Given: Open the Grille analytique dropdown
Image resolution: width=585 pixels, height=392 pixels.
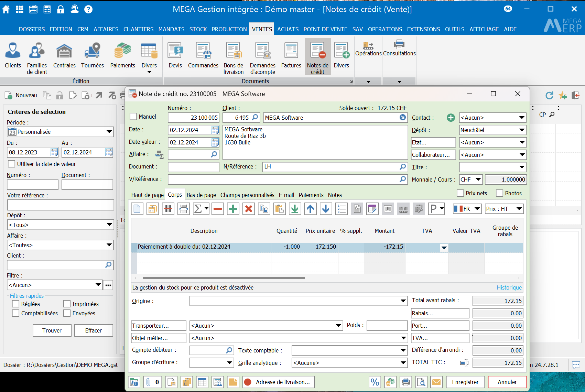Looking at the screenshot, I should pos(349,363).
